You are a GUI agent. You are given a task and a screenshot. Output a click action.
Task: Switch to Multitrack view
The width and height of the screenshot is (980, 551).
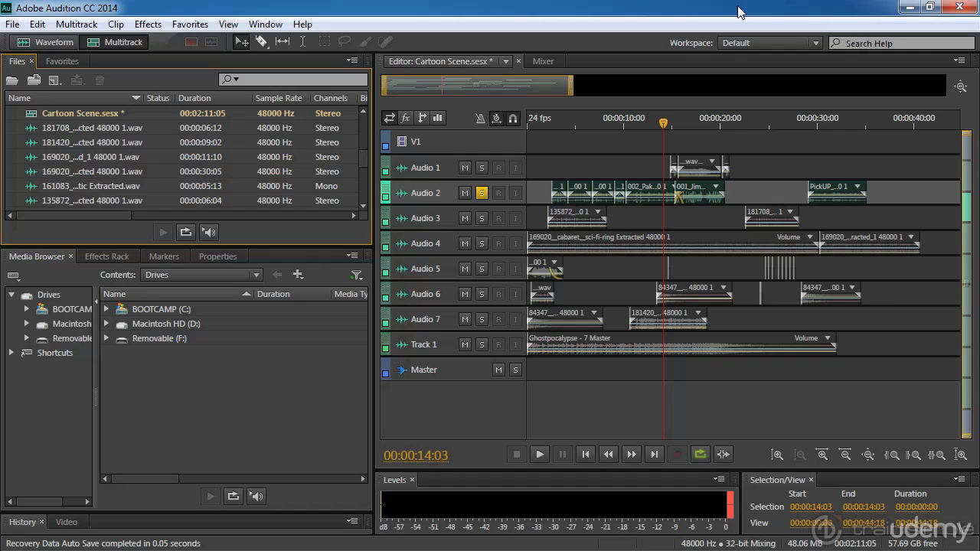(x=116, y=42)
